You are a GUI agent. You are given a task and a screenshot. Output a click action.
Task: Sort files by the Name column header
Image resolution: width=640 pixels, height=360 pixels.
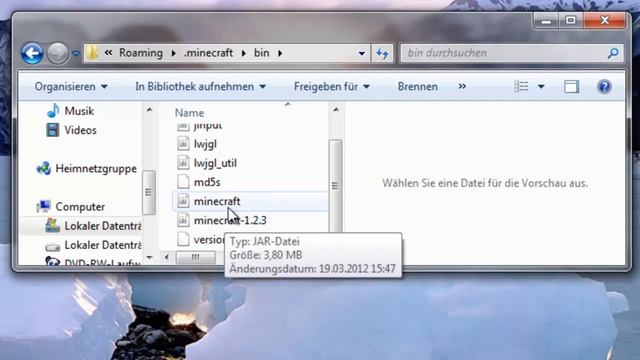pyautogui.click(x=189, y=113)
